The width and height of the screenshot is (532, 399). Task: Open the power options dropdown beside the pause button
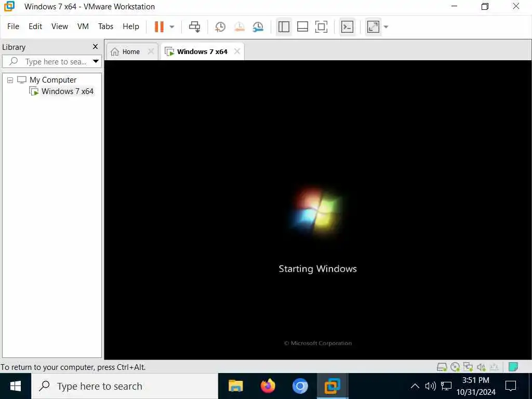click(172, 27)
